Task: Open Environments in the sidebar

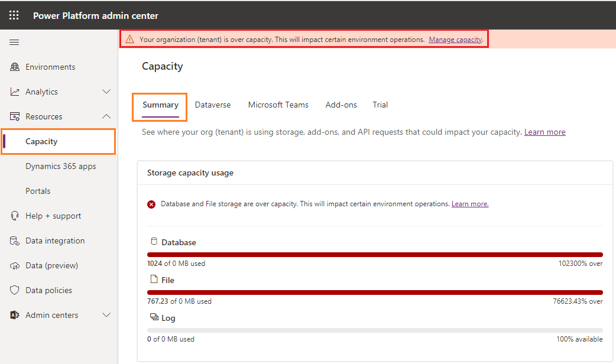Action: (50, 67)
